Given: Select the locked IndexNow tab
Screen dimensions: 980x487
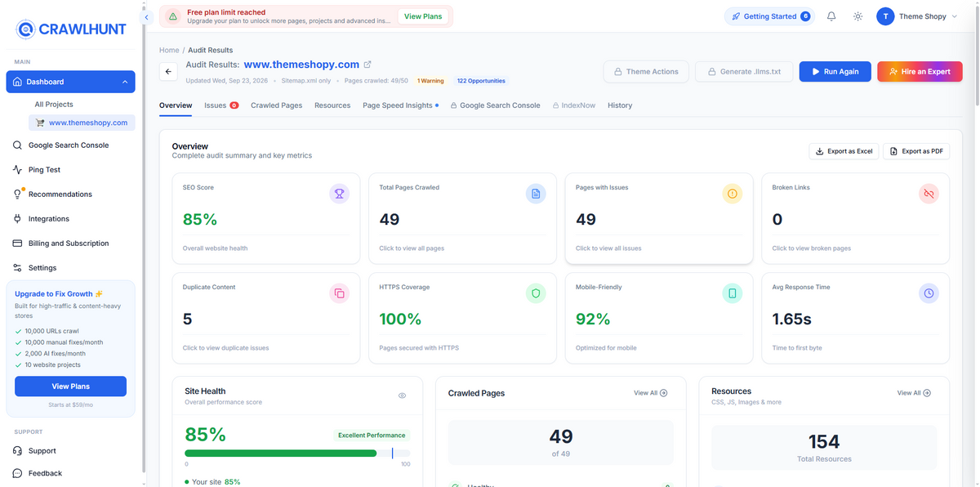Looking at the screenshot, I should 574,105.
